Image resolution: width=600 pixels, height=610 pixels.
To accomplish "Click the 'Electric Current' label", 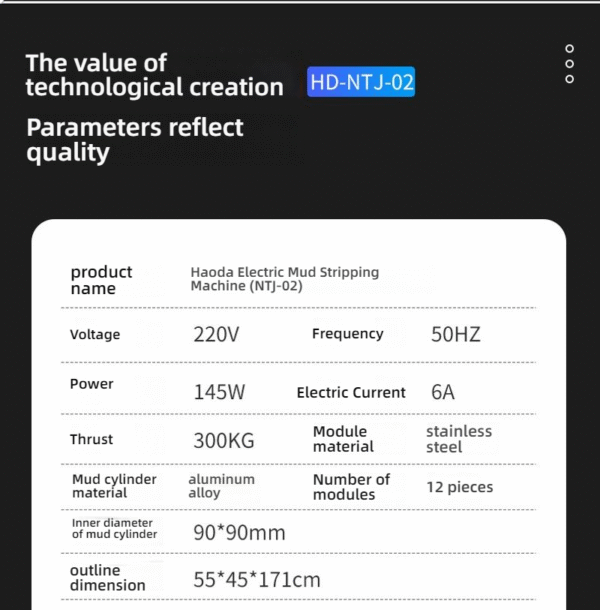I will 351,393.
